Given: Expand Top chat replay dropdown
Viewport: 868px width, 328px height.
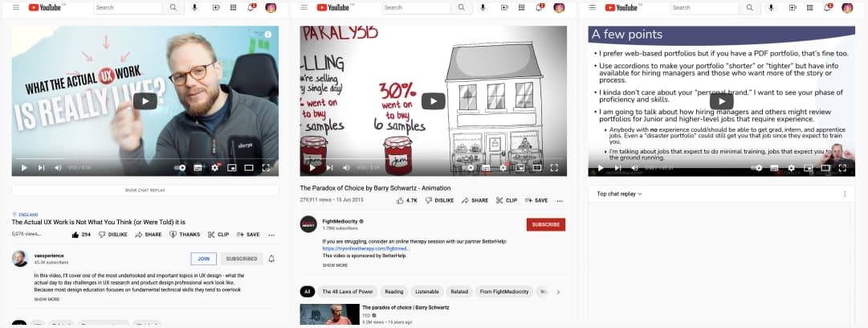Looking at the screenshot, I should 619,194.
